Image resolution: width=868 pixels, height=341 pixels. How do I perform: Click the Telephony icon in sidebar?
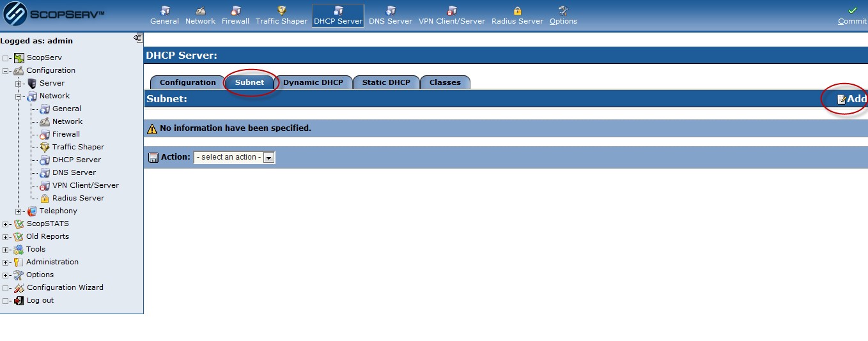click(32, 211)
